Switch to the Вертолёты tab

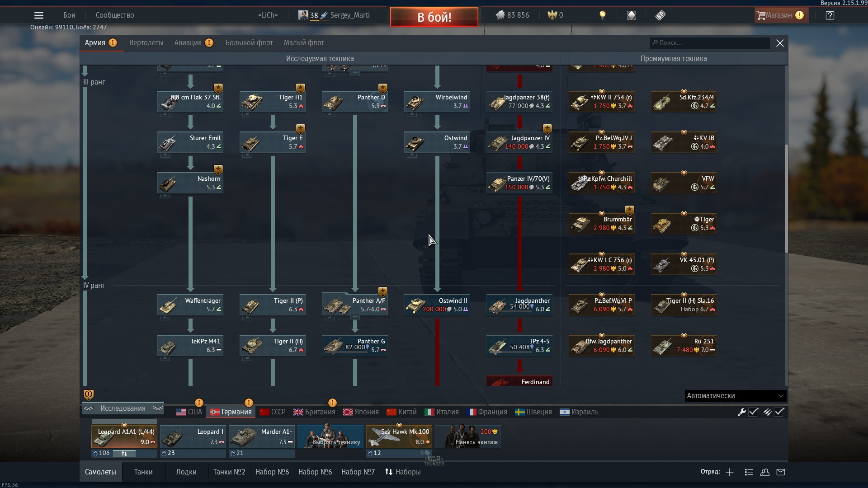pyautogui.click(x=146, y=43)
